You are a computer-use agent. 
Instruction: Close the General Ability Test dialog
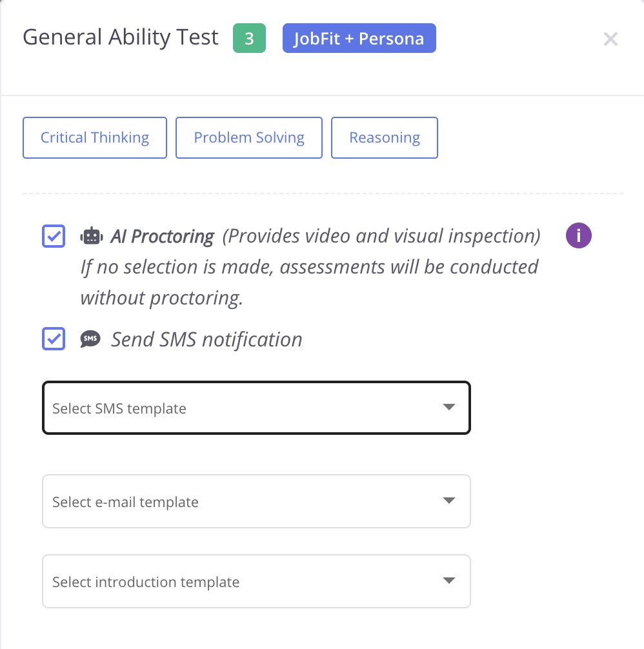tap(610, 39)
